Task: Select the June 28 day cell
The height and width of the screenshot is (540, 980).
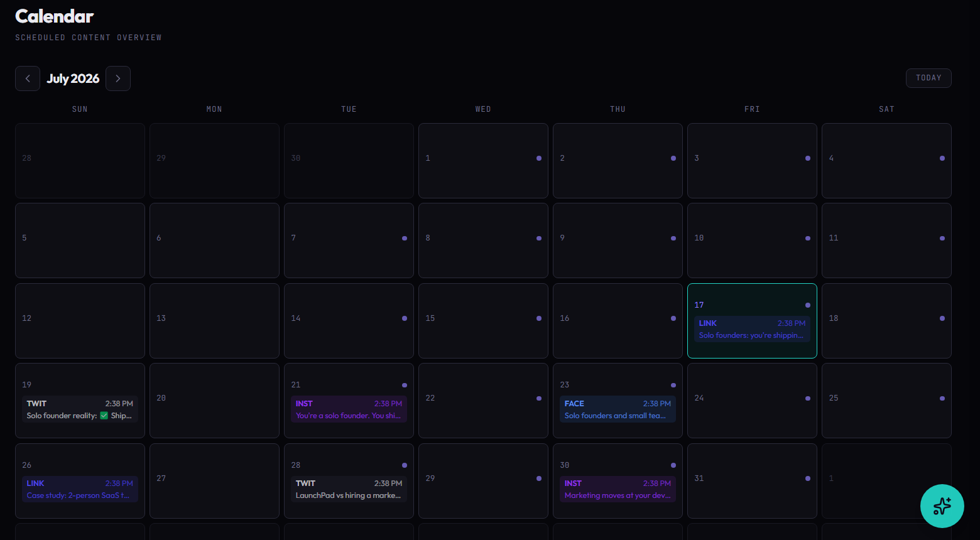Action: [x=80, y=161]
